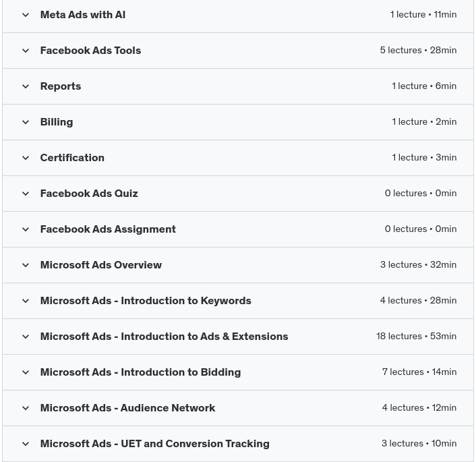
Task: Select the Billing section title text
Action: 57,122
